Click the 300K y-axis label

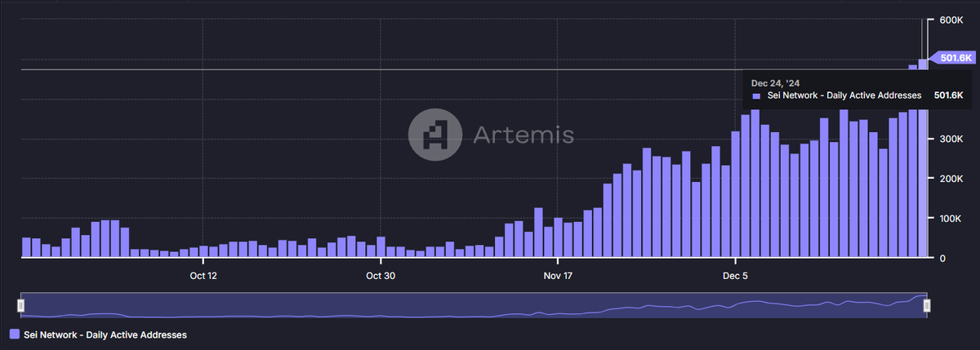953,140
